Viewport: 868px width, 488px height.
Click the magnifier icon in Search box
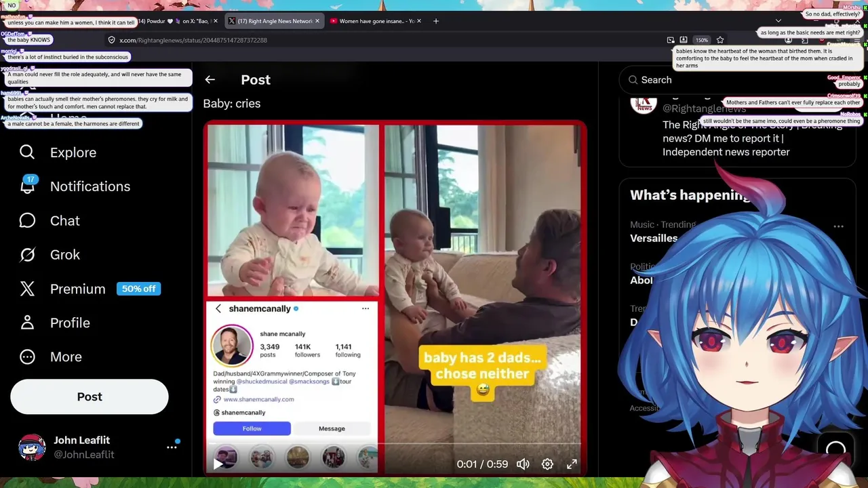click(633, 80)
